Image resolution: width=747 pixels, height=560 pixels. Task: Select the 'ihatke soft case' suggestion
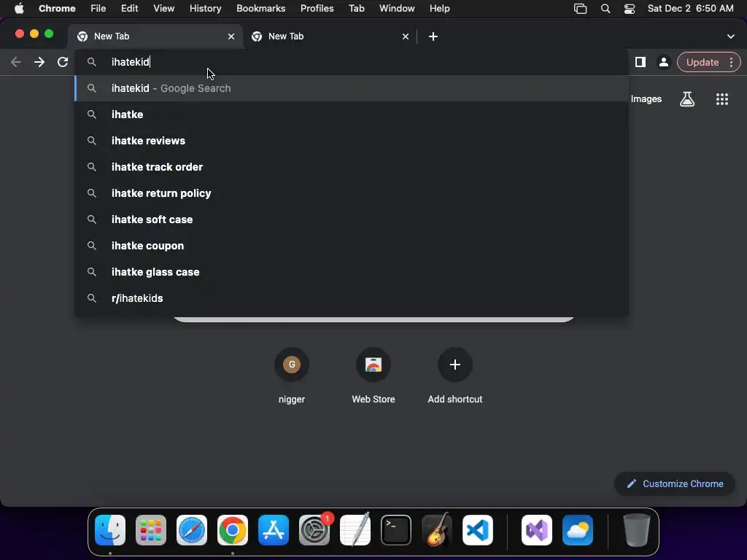(352, 219)
